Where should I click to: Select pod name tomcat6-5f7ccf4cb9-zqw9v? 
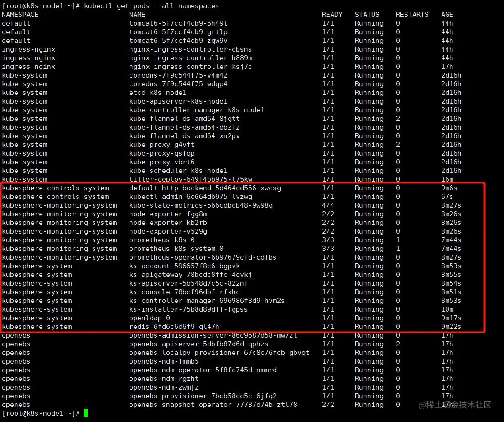tap(178, 41)
